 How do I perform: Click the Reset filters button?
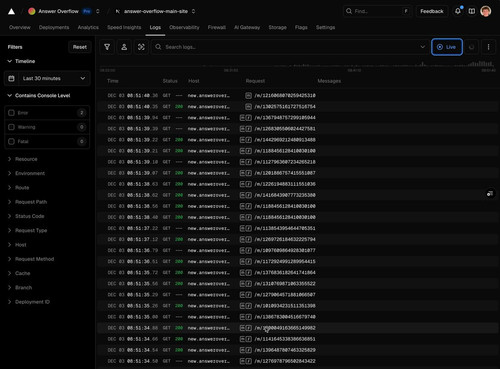coord(80,47)
